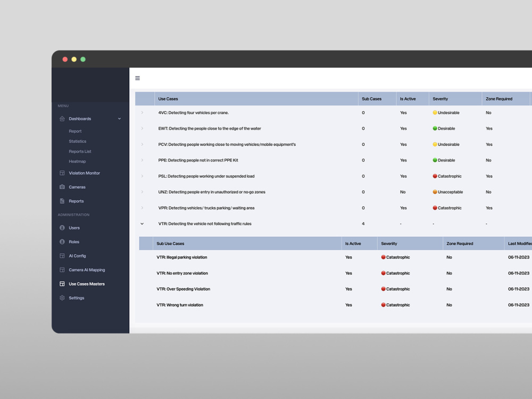Expand the PSL use case row
532x399 pixels.
click(142, 176)
